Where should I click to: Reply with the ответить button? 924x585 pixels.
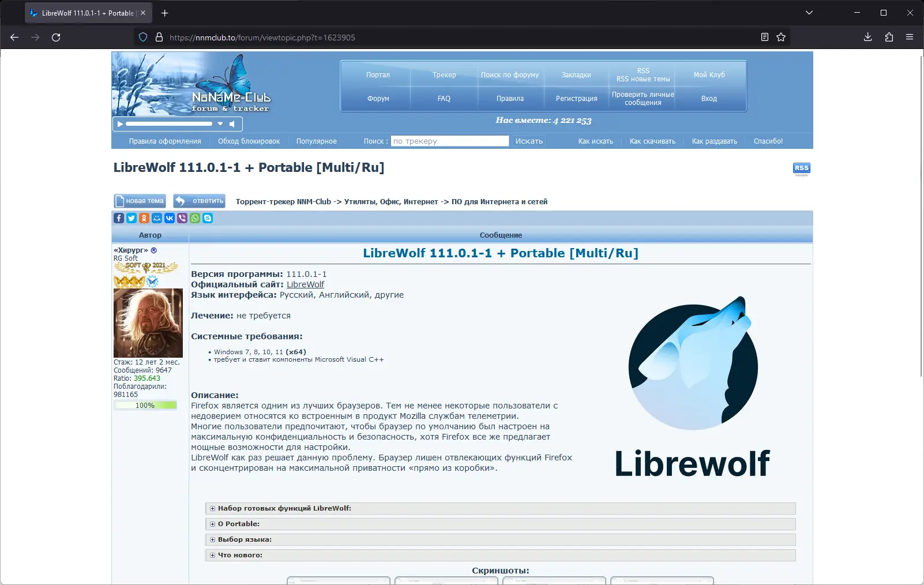200,201
